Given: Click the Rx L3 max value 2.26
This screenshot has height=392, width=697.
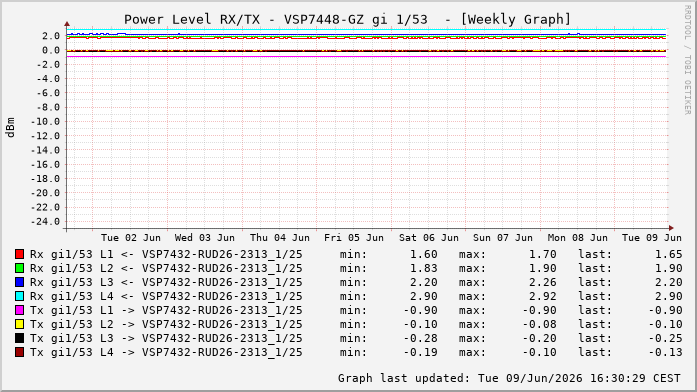Looking at the screenshot, I should coord(542,282).
